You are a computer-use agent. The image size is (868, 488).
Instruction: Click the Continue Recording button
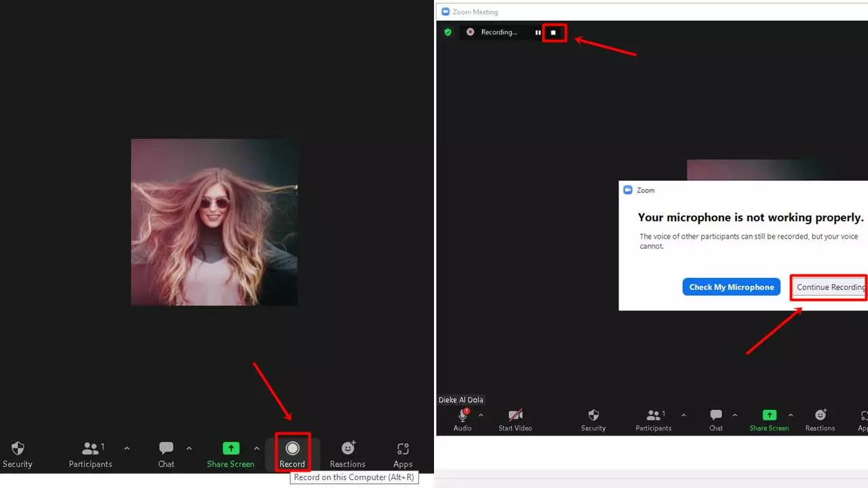(x=829, y=287)
